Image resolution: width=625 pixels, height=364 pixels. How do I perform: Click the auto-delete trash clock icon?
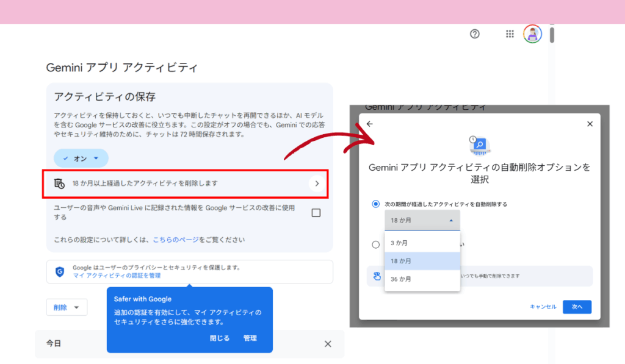tap(59, 183)
